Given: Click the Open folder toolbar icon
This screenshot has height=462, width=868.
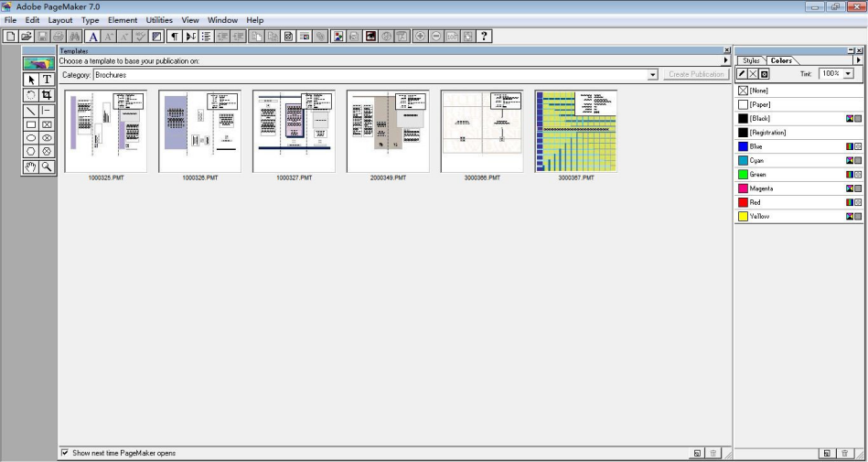Looking at the screenshot, I should tap(26, 37).
